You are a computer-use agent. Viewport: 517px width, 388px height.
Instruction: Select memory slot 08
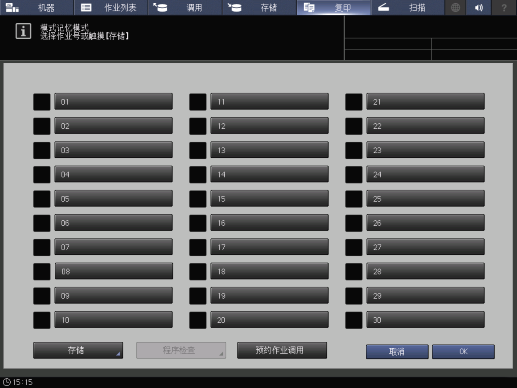coord(114,271)
